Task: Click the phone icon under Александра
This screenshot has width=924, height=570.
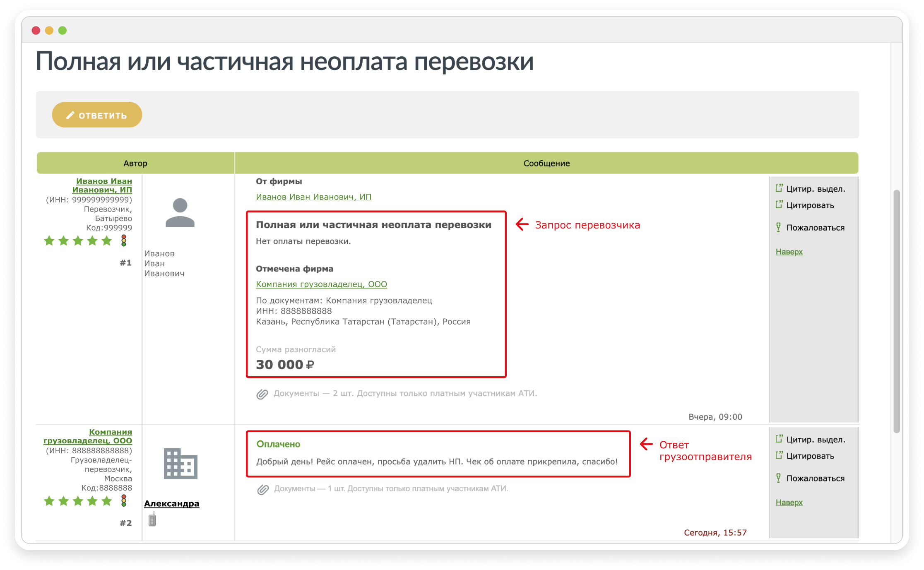Action: point(152,519)
